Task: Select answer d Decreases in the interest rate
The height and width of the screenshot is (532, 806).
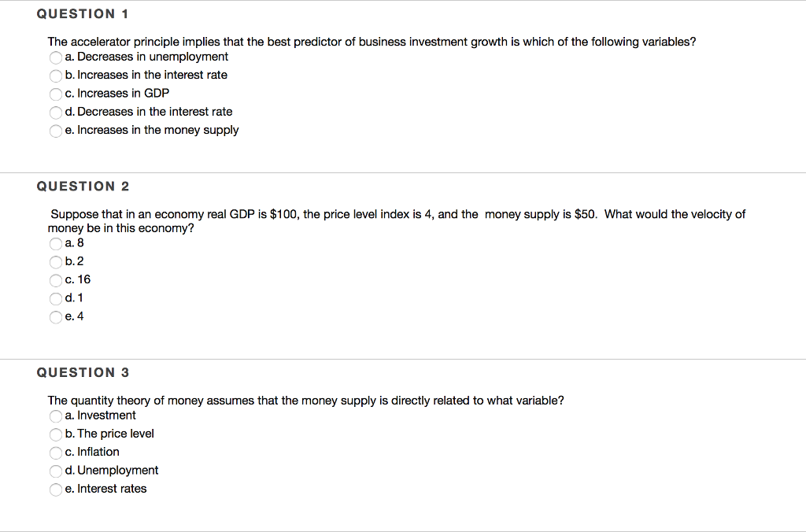Action: point(55,113)
